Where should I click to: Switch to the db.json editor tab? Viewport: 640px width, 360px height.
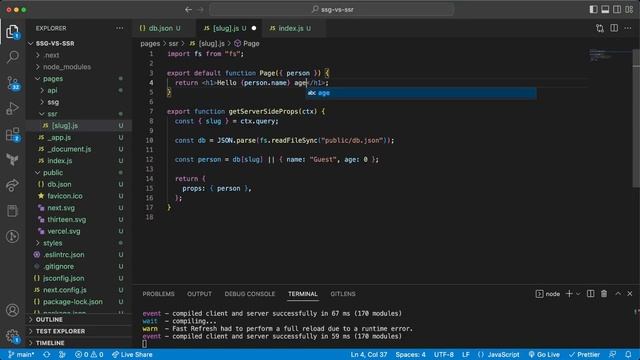(164, 28)
